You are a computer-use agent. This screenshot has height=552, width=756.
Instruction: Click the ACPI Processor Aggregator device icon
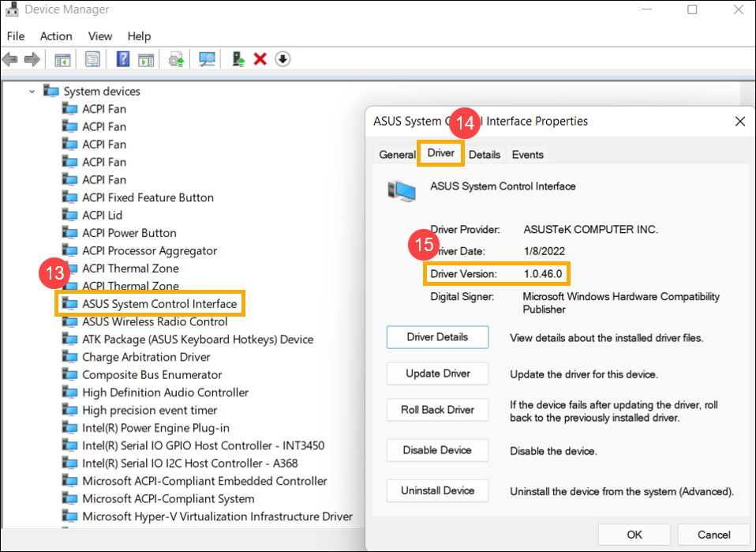70,250
